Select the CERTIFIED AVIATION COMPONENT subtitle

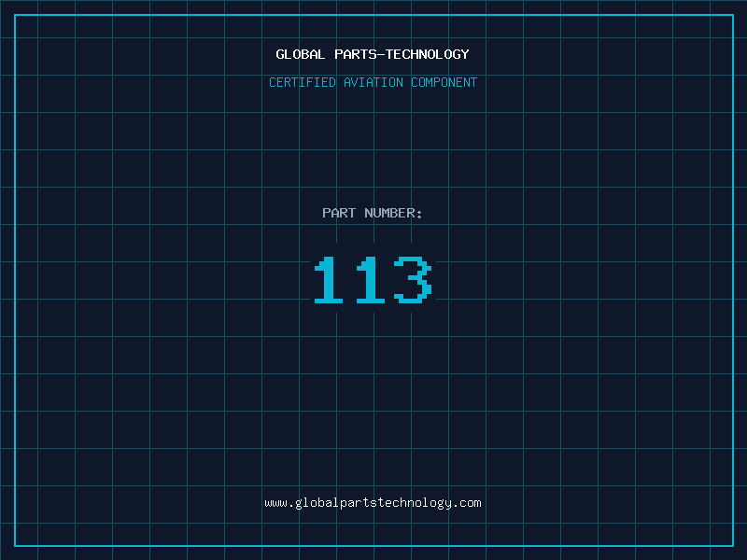click(x=373, y=82)
